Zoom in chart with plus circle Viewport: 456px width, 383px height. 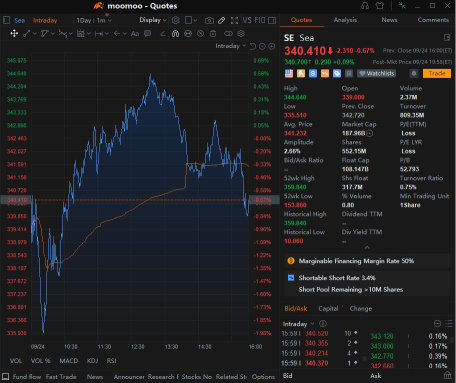[x=272, y=46]
